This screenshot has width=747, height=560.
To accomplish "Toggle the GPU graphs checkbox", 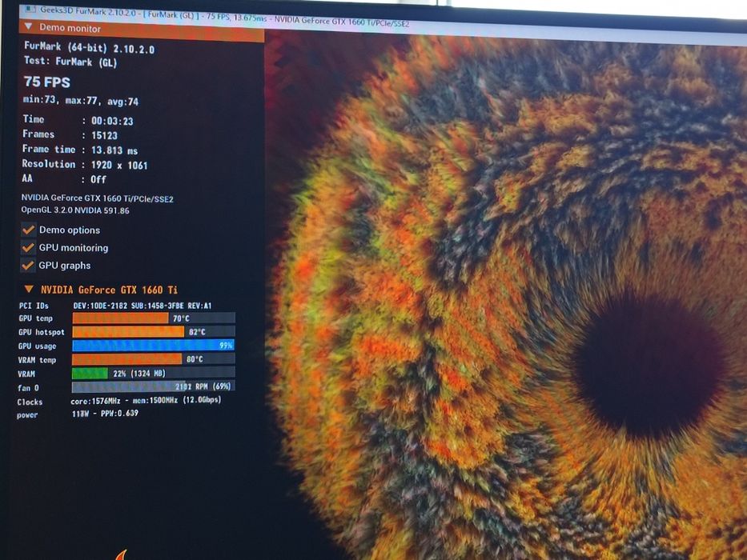I will [28, 266].
